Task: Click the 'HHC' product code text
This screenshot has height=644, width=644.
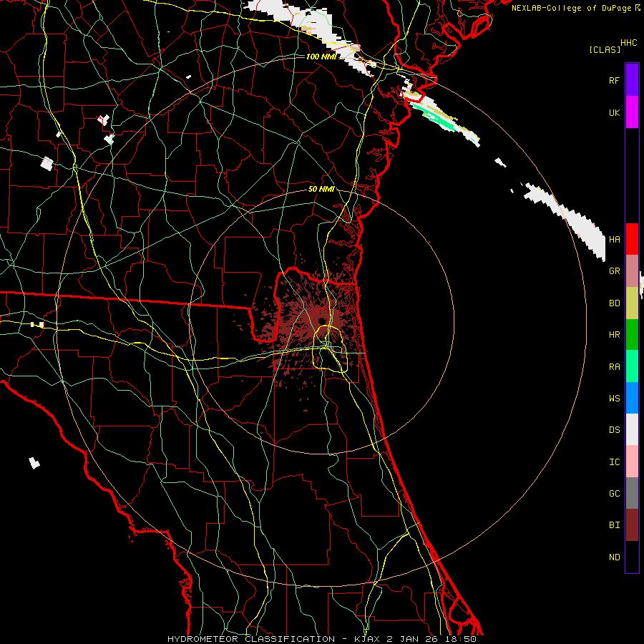Action: (x=629, y=43)
